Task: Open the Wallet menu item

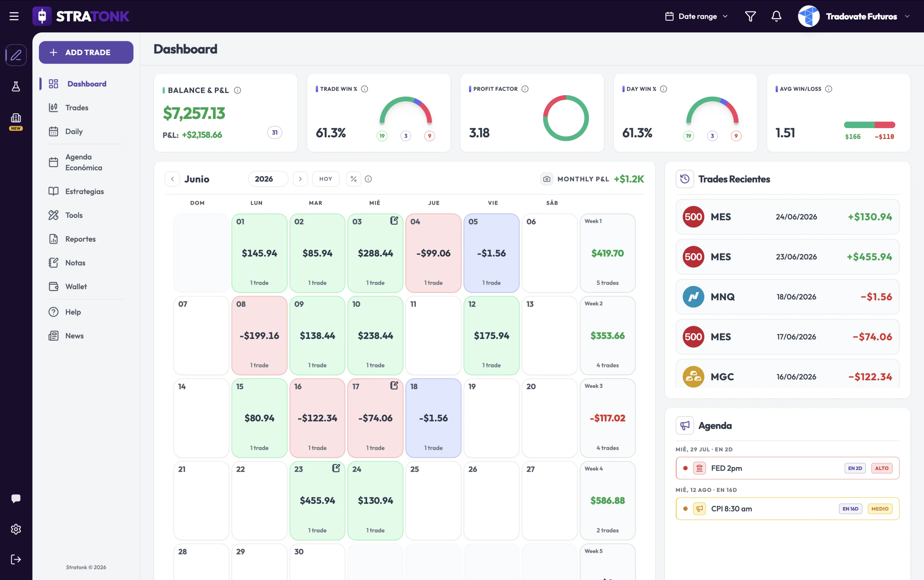Action: (86, 287)
